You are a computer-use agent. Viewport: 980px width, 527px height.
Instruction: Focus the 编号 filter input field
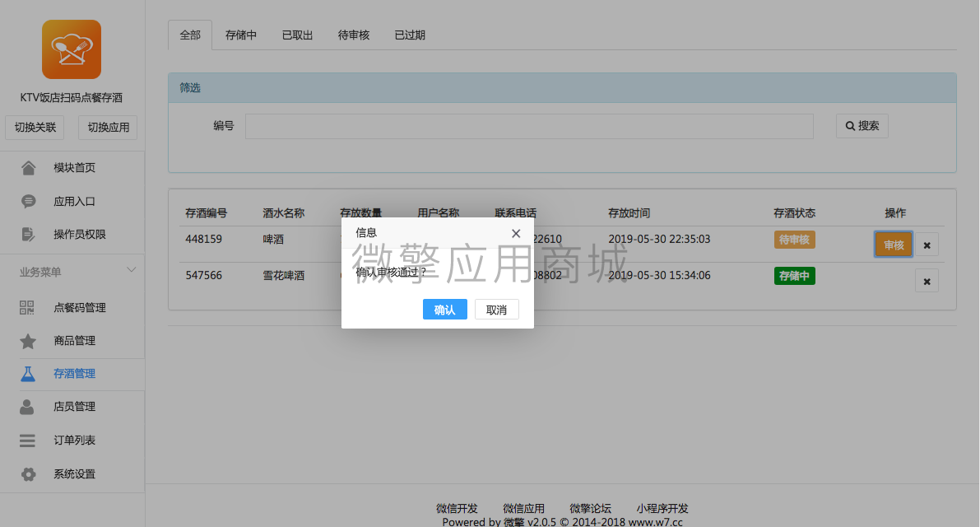tap(529, 126)
